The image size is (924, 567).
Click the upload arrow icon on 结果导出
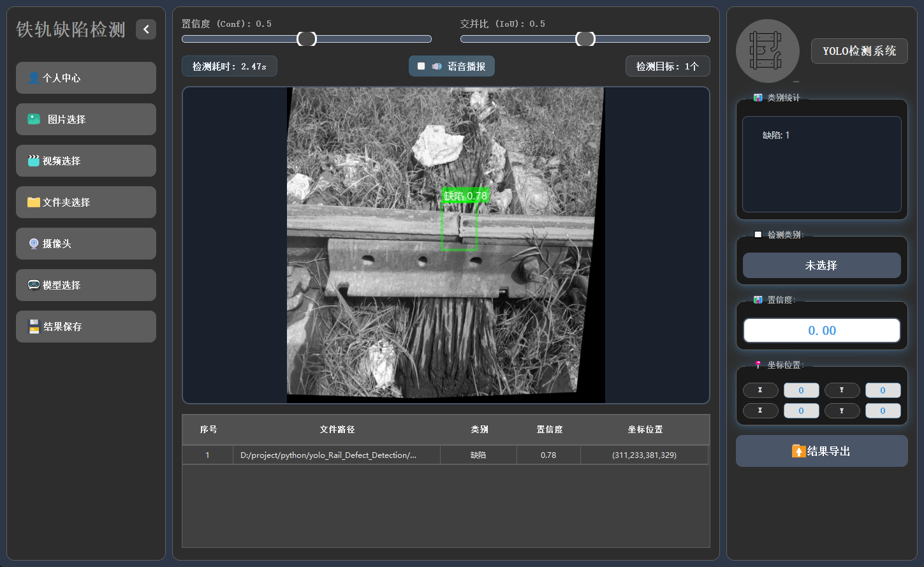(x=798, y=451)
